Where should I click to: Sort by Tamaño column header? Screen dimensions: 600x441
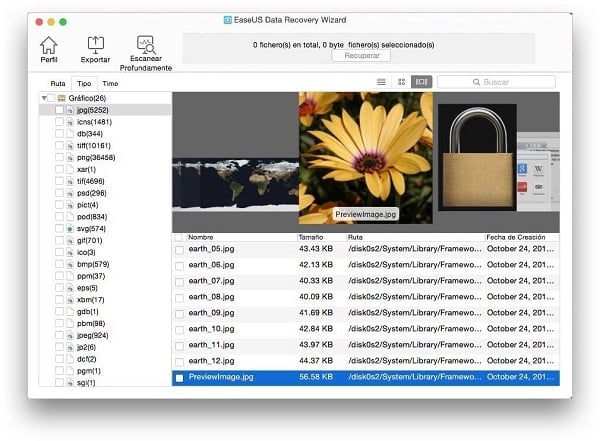point(311,237)
